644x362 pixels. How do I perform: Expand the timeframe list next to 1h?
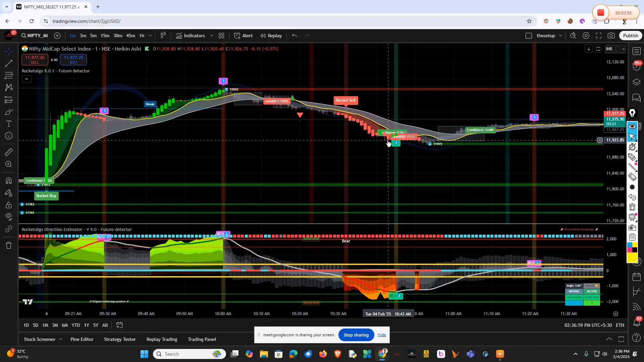tap(150, 36)
